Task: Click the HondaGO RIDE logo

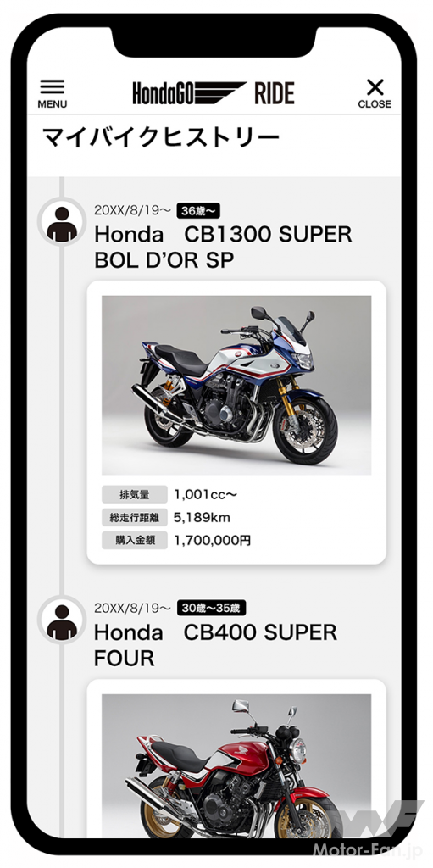Action: 214,93
